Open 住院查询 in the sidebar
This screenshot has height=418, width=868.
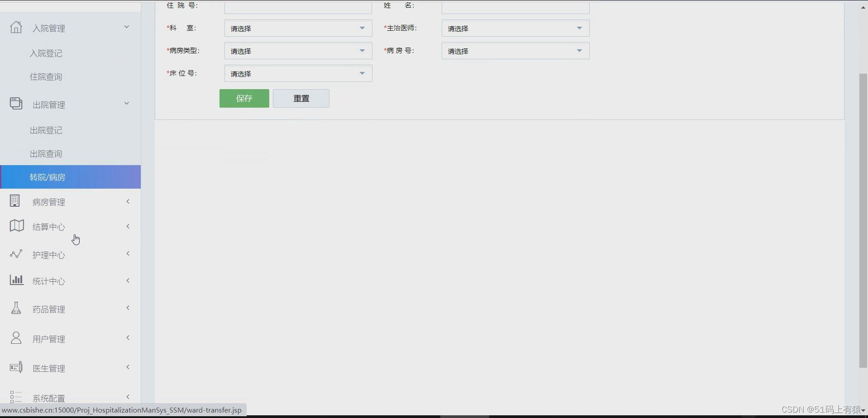pos(46,77)
